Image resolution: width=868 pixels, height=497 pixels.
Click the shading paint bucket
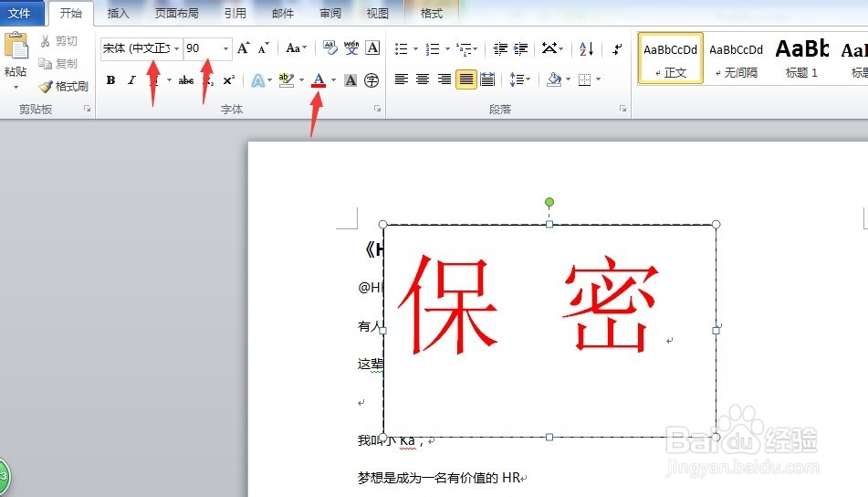pos(554,80)
